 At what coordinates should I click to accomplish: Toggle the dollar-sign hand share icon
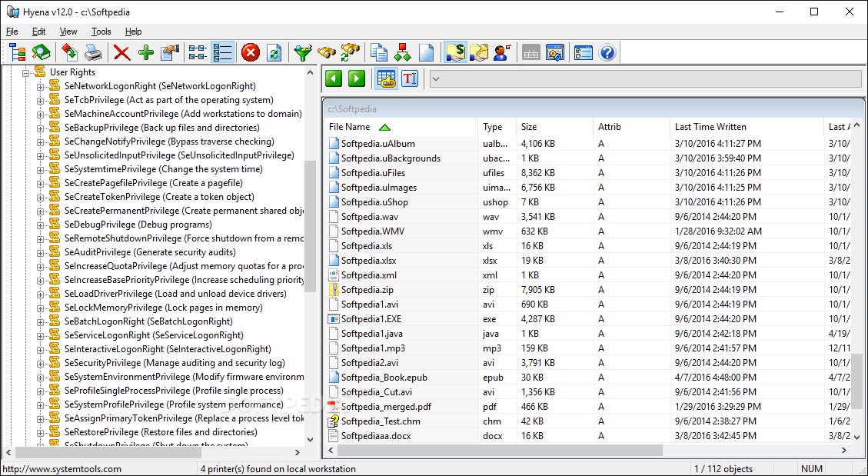(455, 52)
